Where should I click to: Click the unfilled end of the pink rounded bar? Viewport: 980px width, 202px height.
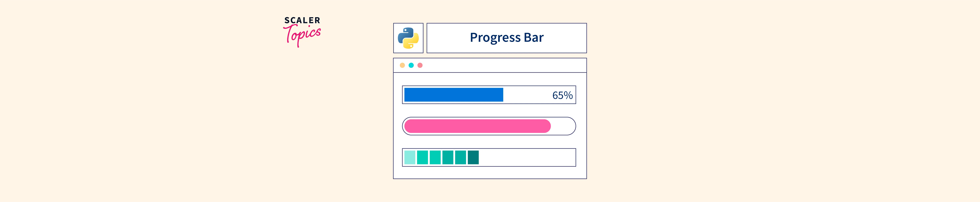click(563, 126)
